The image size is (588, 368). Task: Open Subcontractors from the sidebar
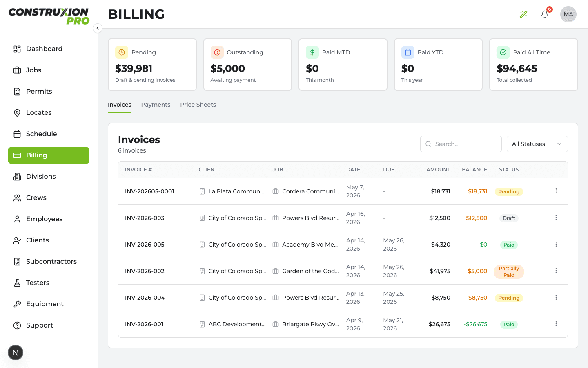(x=49, y=262)
